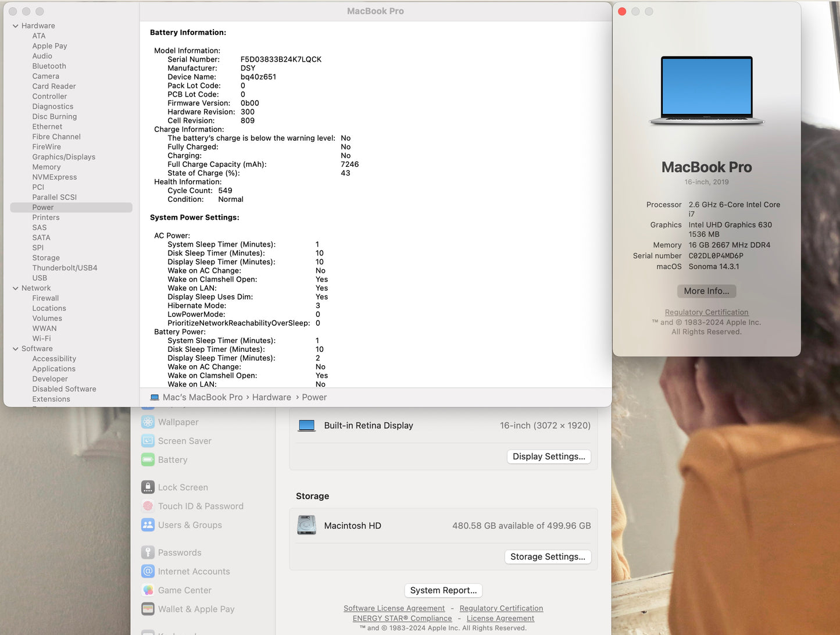Viewport: 840px width, 635px height.
Task: Click the More Info button
Action: 706,291
